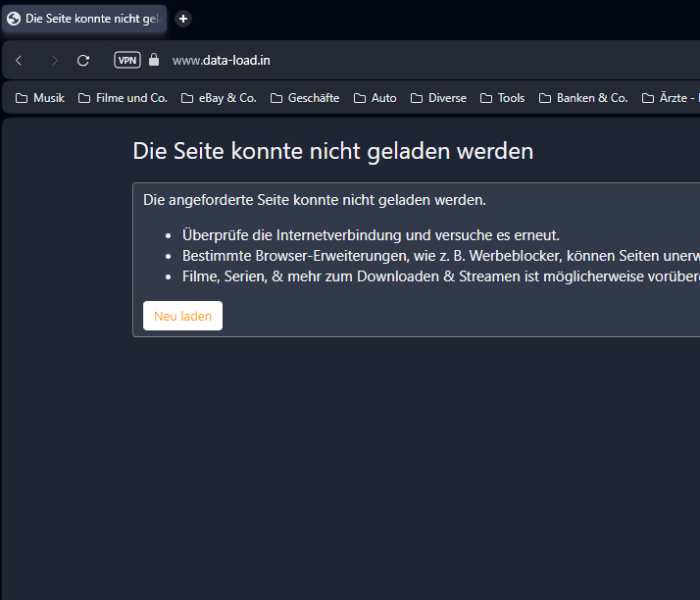Expand the Diverse bookmarks folder

point(438,98)
